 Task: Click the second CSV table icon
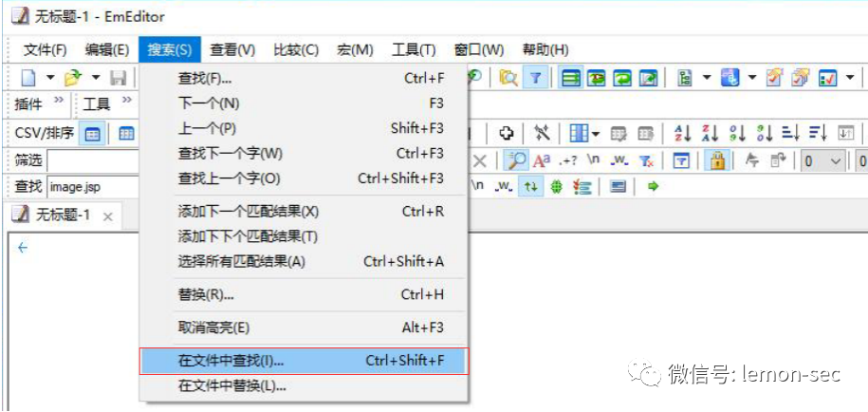coord(127,134)
